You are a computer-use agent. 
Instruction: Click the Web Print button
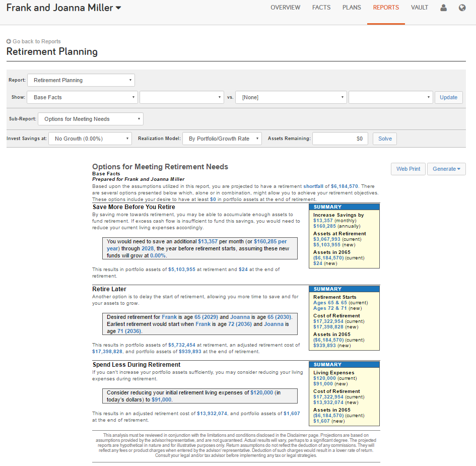[408, 169]
